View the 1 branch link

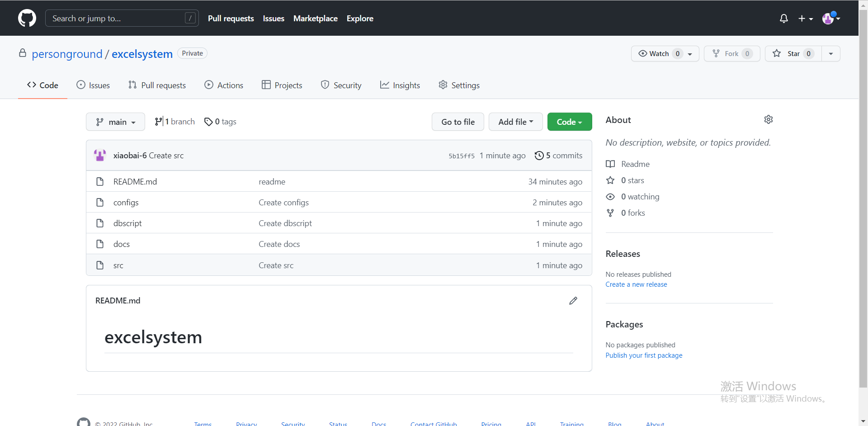click(x=175, y=122)
